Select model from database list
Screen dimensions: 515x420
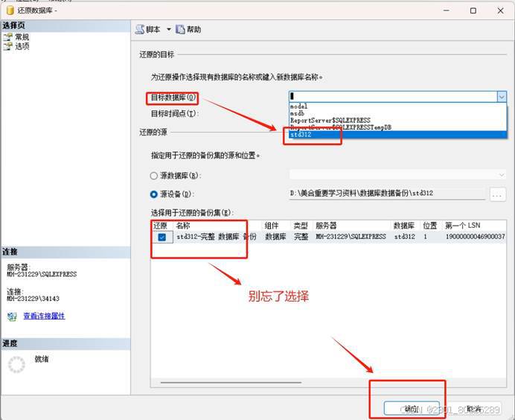coord(397,106)
